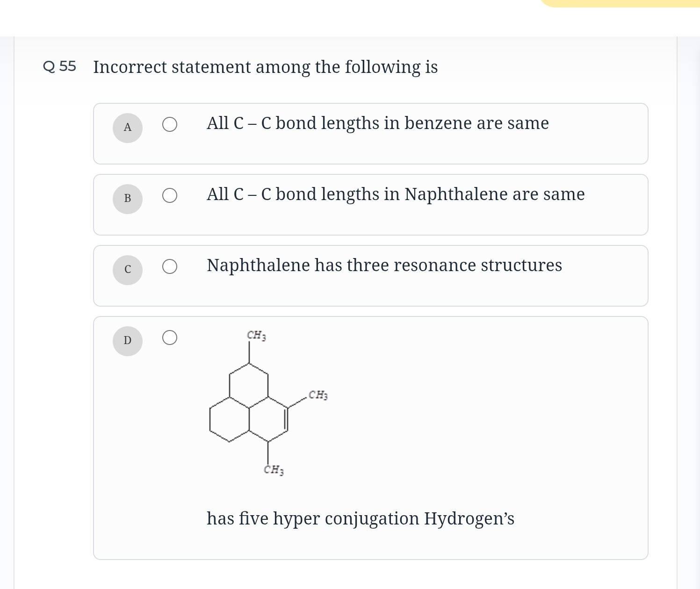Click the bottom CH3 label on molecule
Viewport: 700px width, 589px height.
pyautogui.click(x=274, y=469)
